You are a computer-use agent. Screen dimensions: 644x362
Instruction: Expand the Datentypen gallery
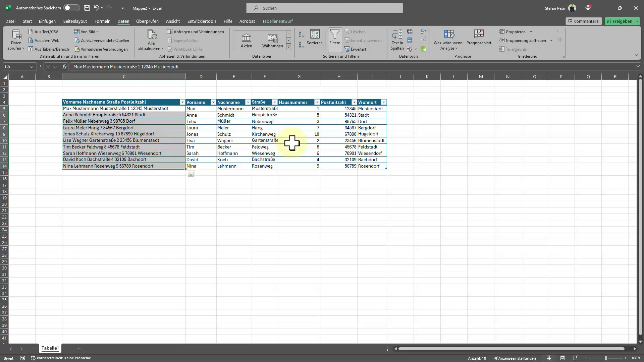pos(288,47)
